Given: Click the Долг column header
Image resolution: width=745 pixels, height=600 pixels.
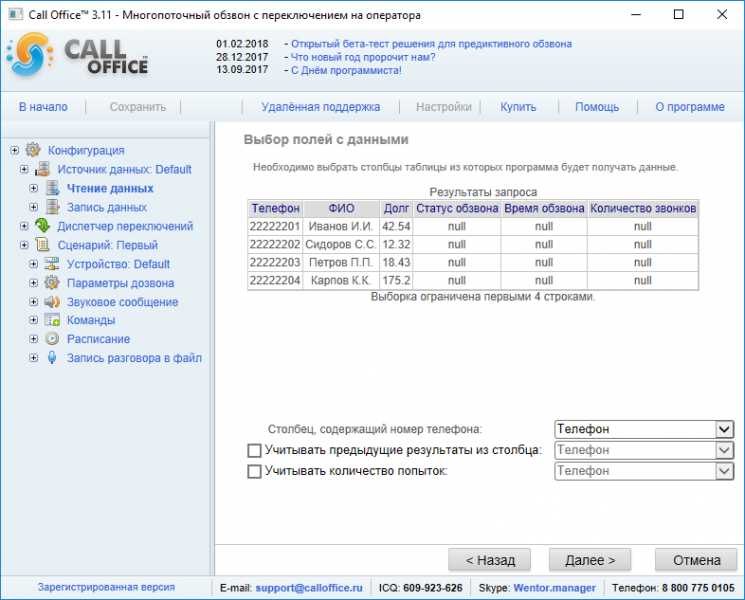Looking at the screenshot, I should [x=396, y=208].
